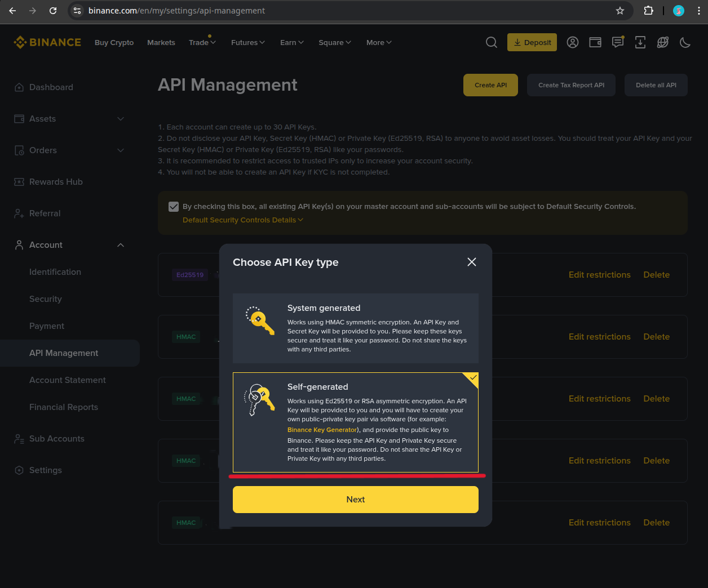Go to Buy Crypto
Image resolution: width=708 pixels, height=588 pixels.
pyautogui.click(x=114, y=43)
